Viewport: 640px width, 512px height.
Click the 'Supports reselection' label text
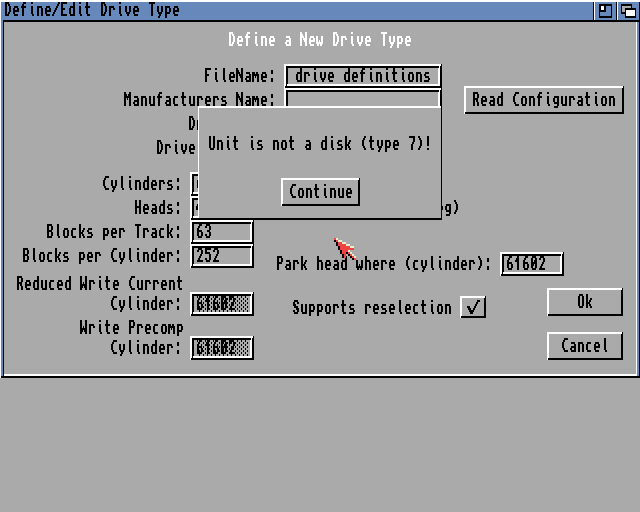point(372,307)
